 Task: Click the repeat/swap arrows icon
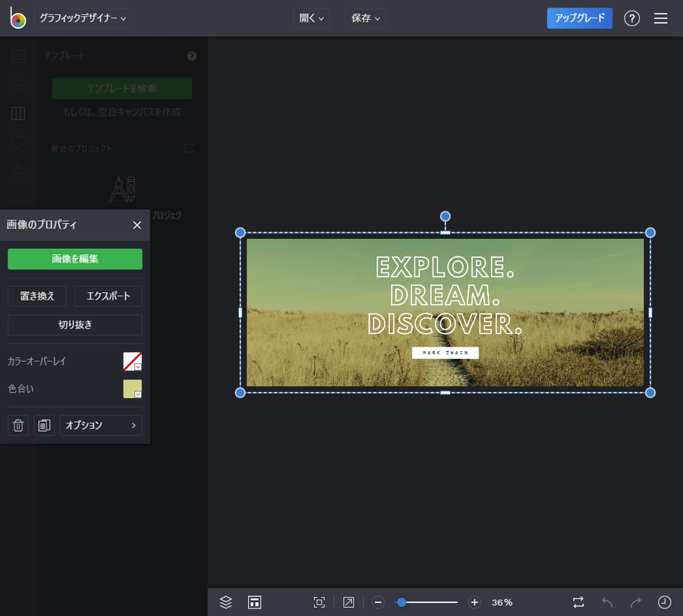click(578, 602)
